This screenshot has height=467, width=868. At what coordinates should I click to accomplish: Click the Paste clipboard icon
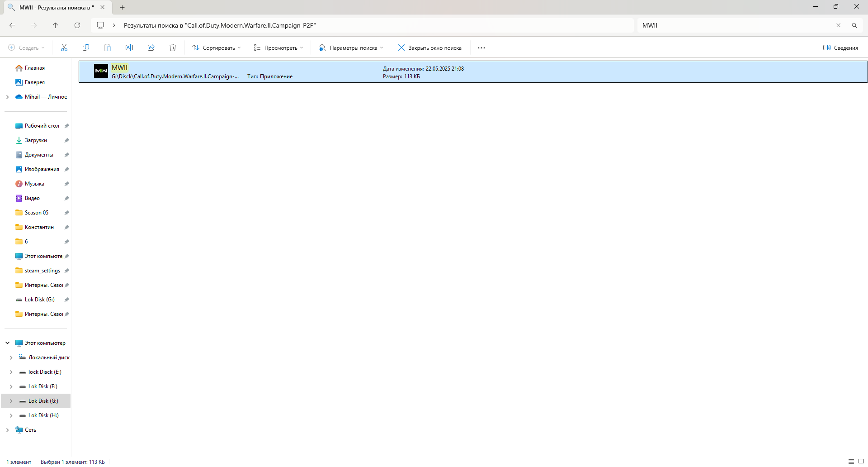coord(108,48)
